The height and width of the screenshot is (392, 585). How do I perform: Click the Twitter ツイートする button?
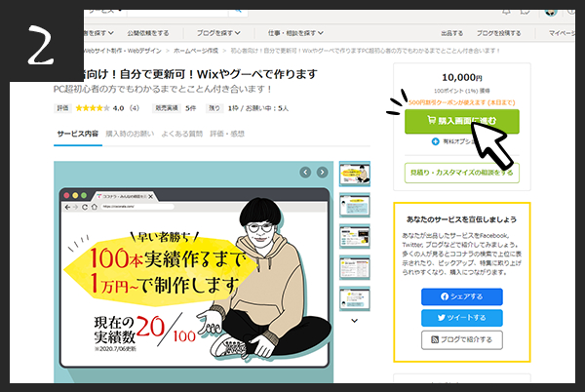pos(461,318)
